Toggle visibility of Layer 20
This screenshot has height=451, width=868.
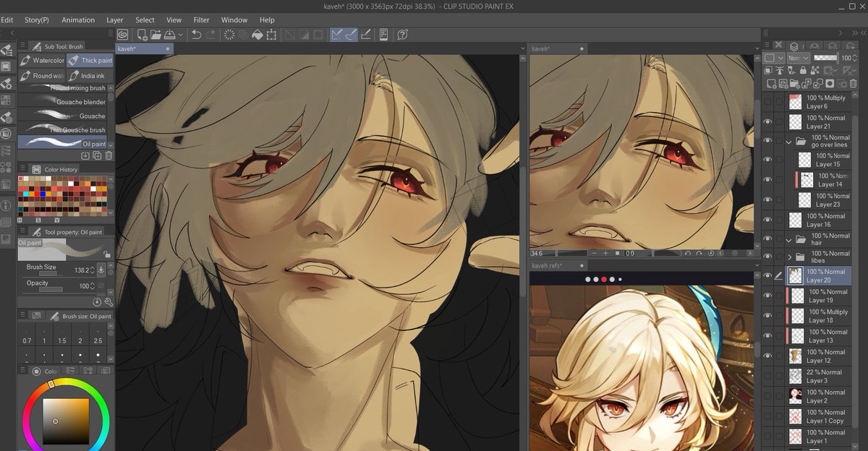click(767, 275)
